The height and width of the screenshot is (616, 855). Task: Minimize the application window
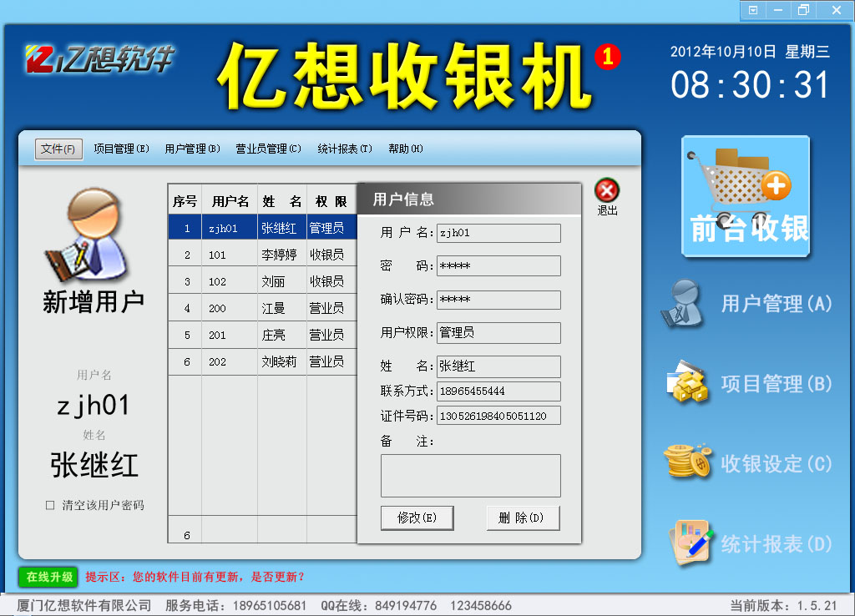[x=778, y=10]
